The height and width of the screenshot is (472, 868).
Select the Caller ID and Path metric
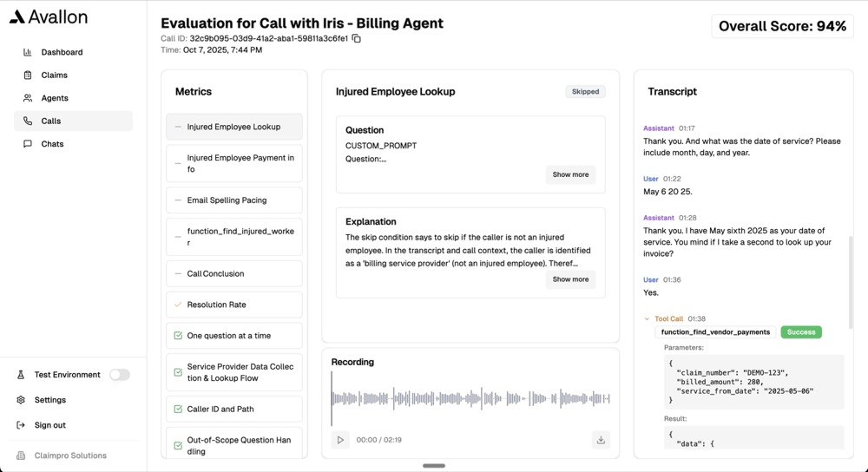234,409
